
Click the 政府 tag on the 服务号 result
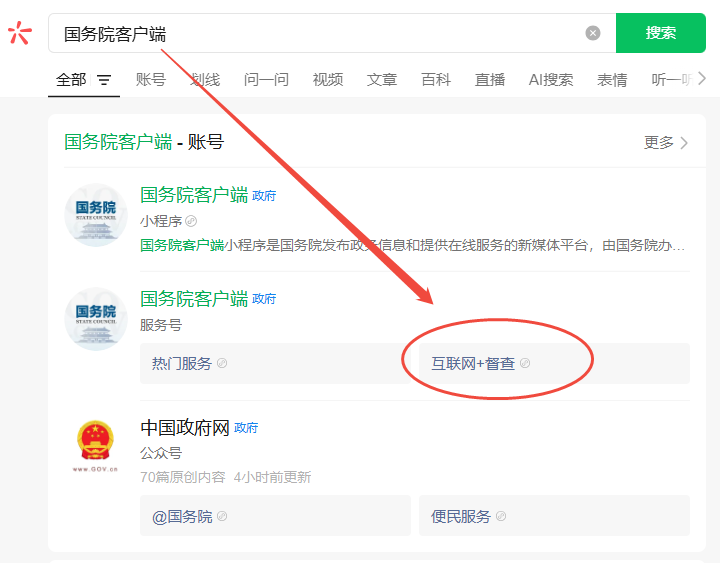(x=264, y=299)
